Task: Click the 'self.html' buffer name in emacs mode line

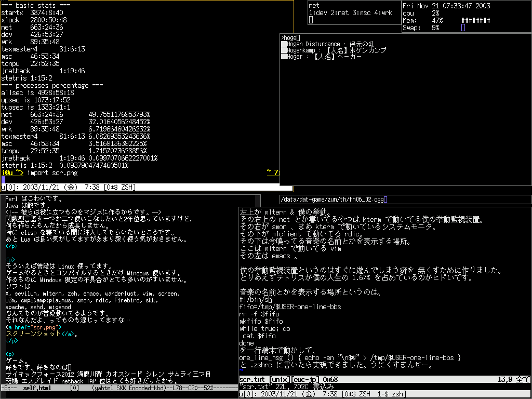Action: coord(37,388)
